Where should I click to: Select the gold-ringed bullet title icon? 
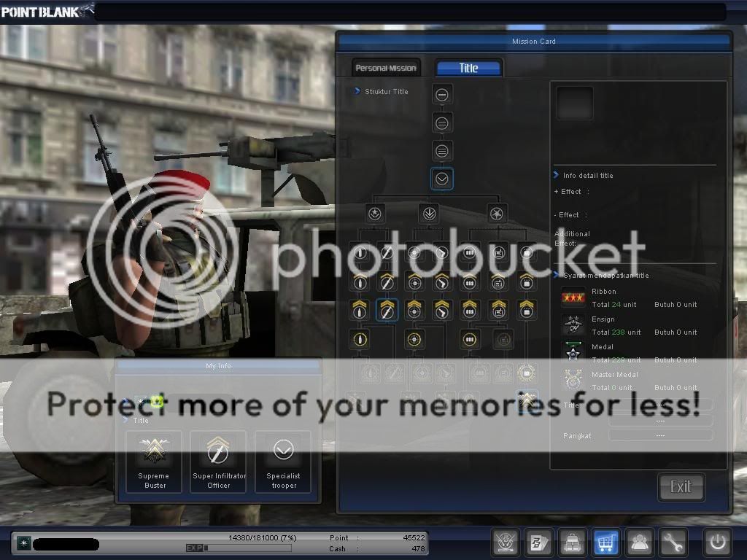pos(360,340)
